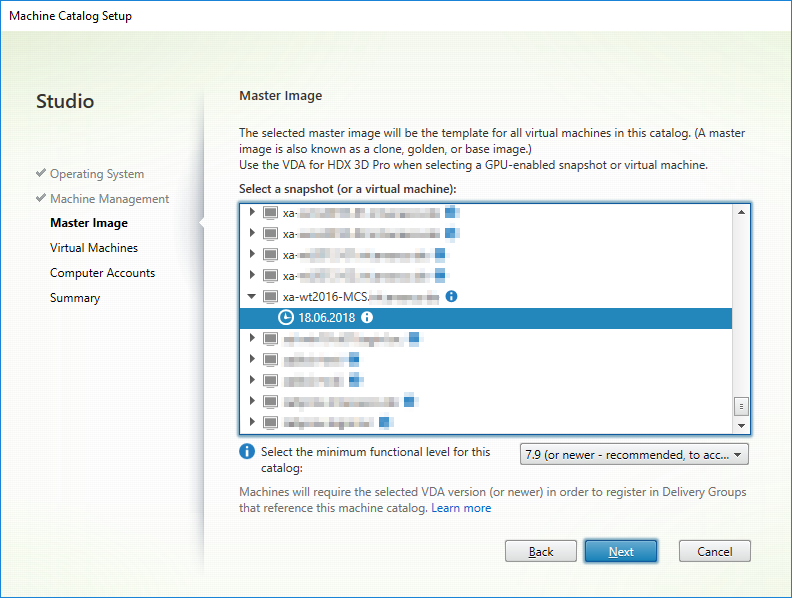Click the clock snapshot icon for 18.06.2018
Viewport: 792px width, 598px height.
click(286, 318)
